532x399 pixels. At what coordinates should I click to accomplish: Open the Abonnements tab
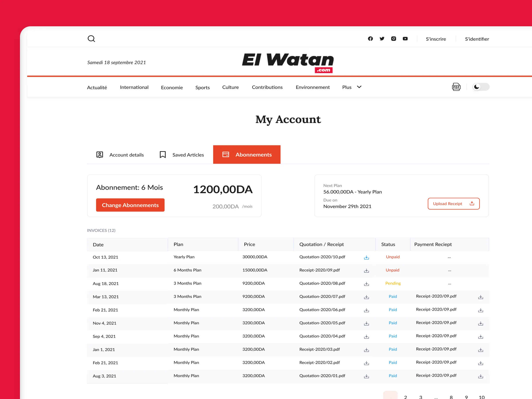[247, 155]
